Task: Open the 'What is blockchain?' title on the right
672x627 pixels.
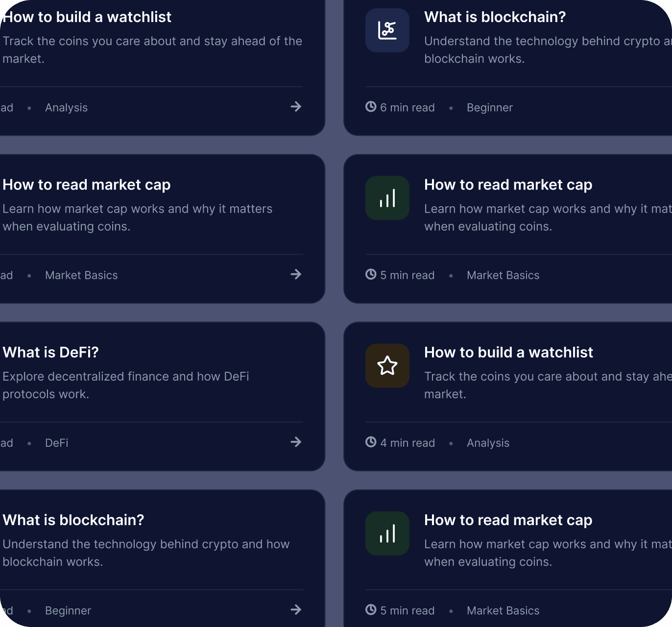Action: (x=495, y=17)
